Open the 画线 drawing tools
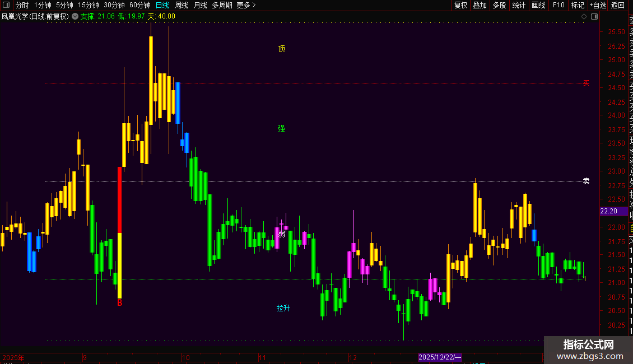 coord(538,5)
